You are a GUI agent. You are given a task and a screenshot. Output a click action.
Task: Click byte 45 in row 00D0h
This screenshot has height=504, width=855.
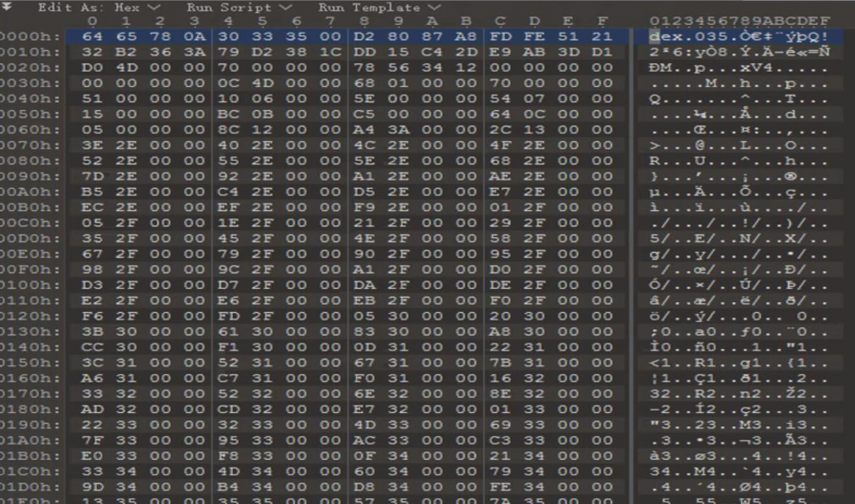[228, 238]
